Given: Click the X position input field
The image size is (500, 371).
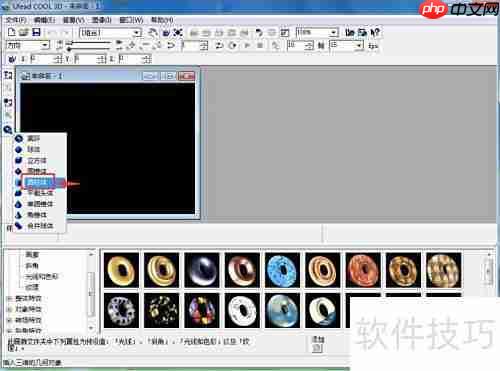Looking at the screenshot, I should pos(42,59).
